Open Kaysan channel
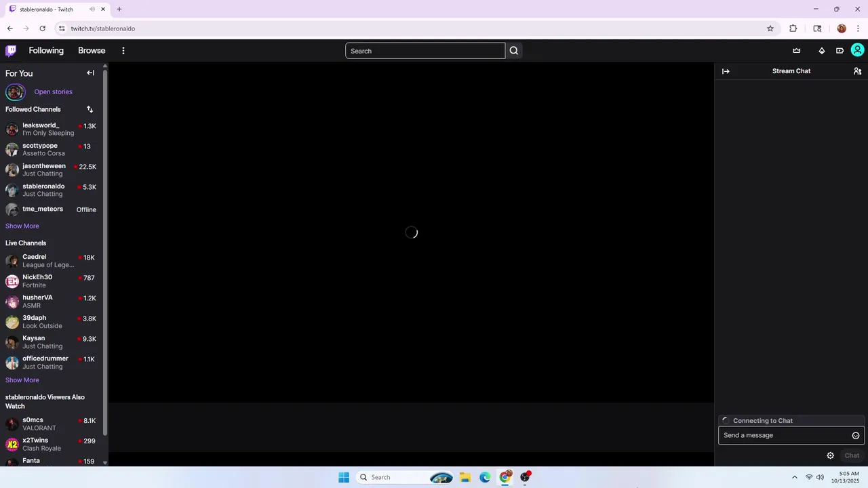The width and height of the screenshot is (868, 488). [x=52, y=342]
